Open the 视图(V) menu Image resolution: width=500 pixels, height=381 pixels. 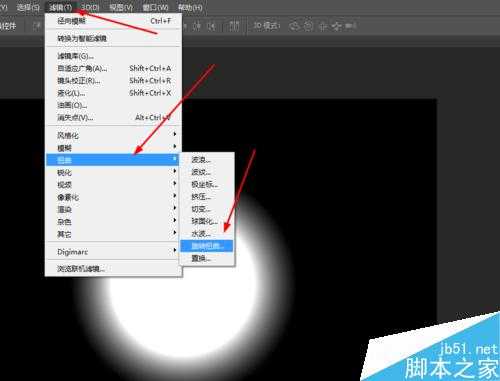(121, 7)
